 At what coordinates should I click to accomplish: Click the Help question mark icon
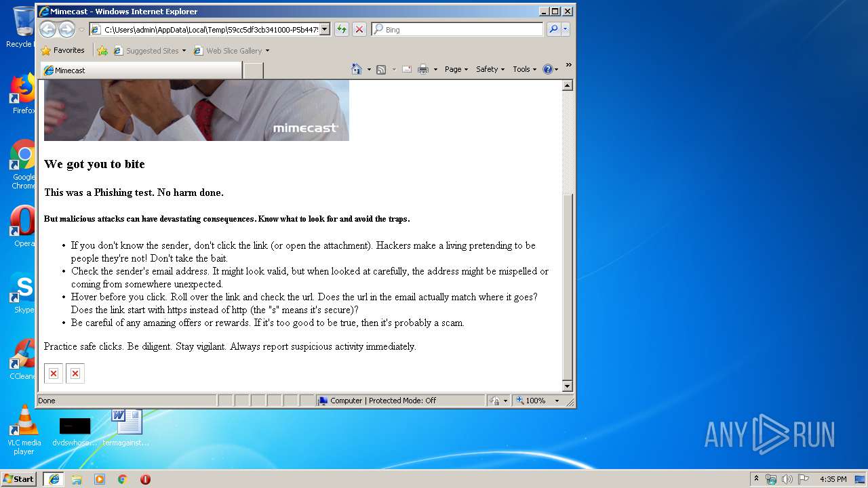tap(548, 69)
